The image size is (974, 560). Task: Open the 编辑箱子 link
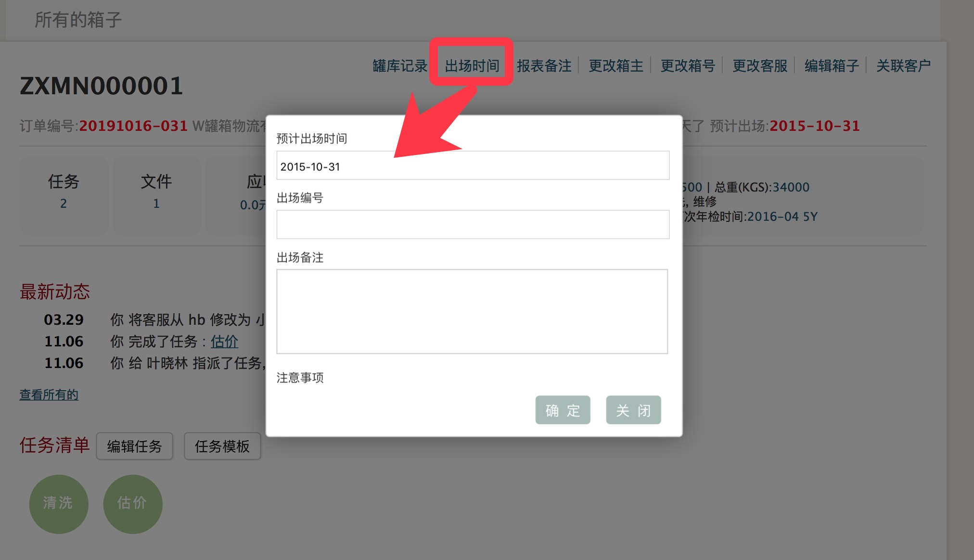point(832,66)
